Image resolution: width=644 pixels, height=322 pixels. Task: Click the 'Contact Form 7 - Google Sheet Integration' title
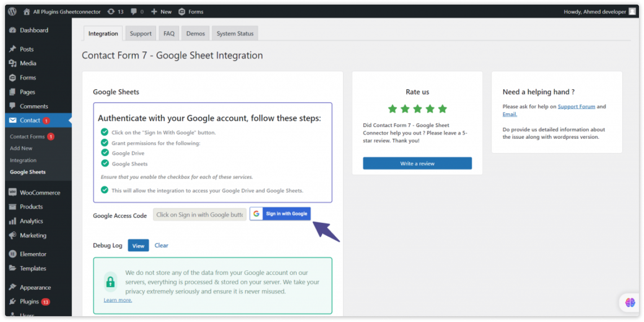click(172, 55)
